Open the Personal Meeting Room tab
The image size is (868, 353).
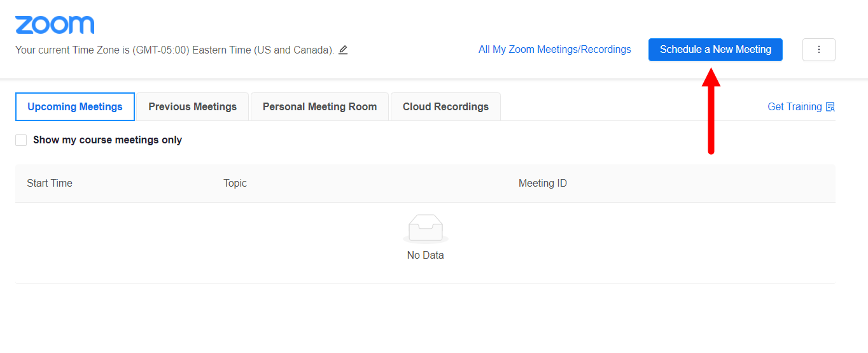pos(319,106)
